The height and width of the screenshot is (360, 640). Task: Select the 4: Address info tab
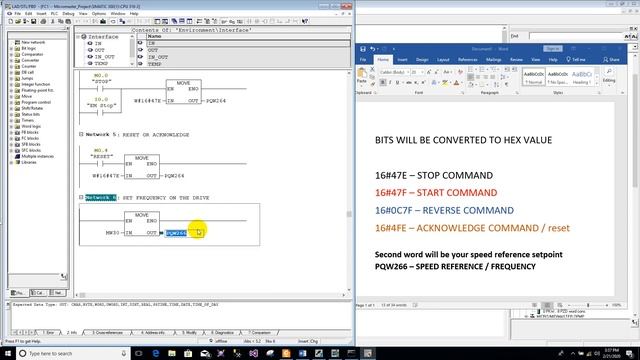pyautogui.click(x=153, y=333)
